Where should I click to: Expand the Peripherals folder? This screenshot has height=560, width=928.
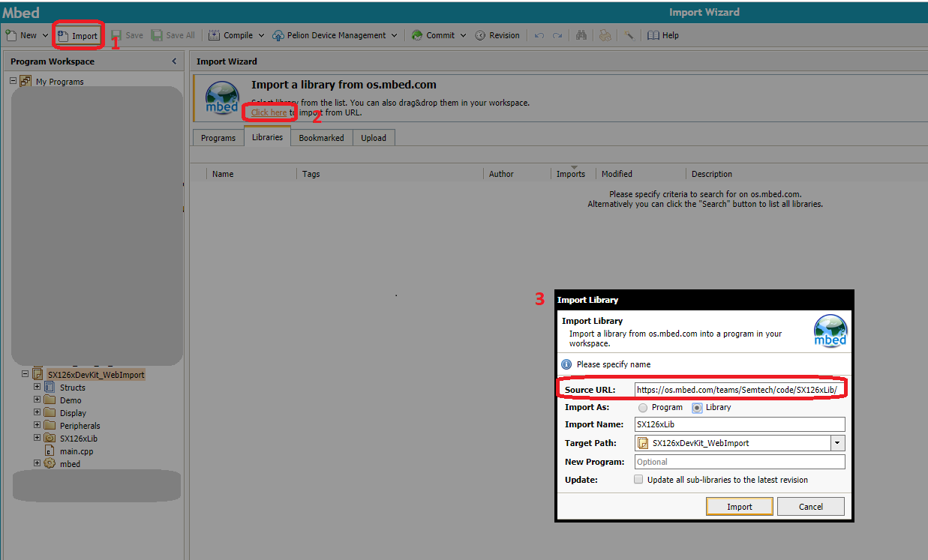(x=37, y=426)
